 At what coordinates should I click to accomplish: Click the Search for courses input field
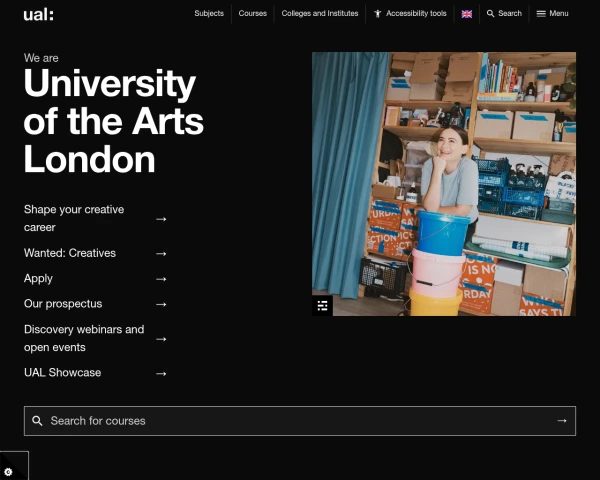(290, 421)
